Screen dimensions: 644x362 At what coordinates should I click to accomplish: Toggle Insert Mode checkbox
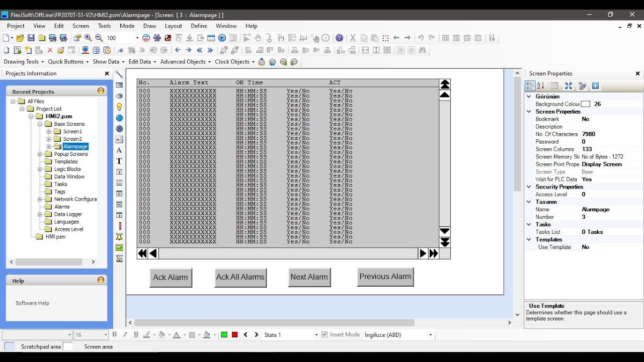click(325, 334)
